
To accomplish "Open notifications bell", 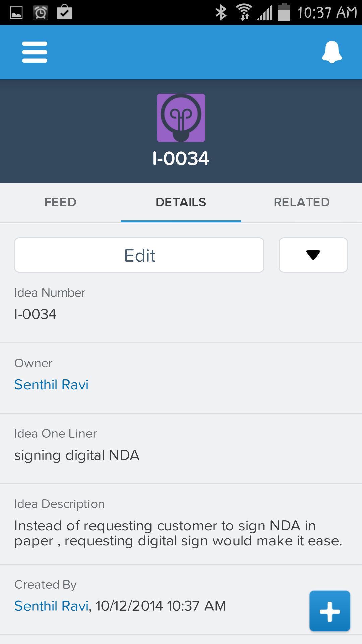I will 332,52.
